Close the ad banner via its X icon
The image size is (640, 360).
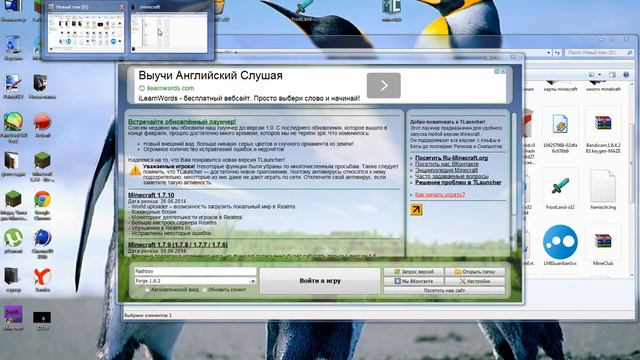[x=503, y=71]
